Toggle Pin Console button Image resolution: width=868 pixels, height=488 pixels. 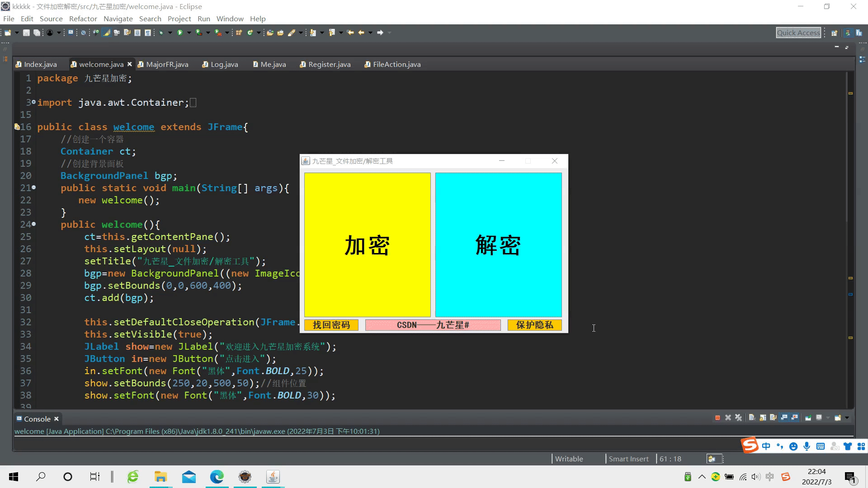808,418
